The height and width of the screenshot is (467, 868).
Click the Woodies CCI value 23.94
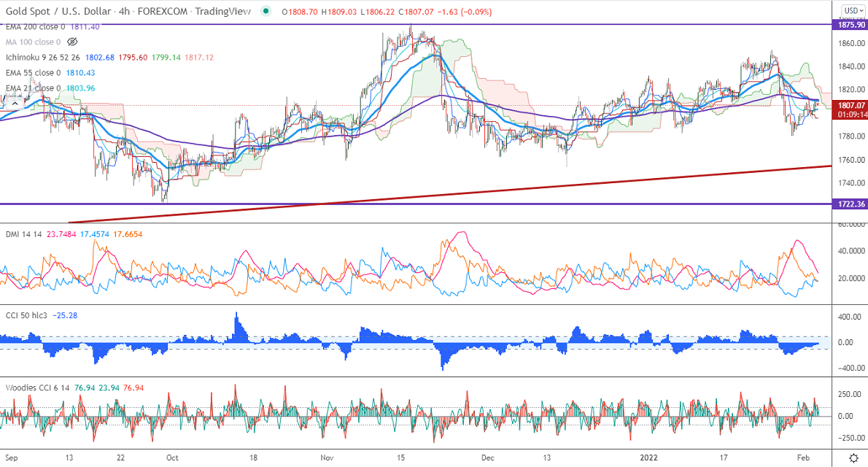109,387
